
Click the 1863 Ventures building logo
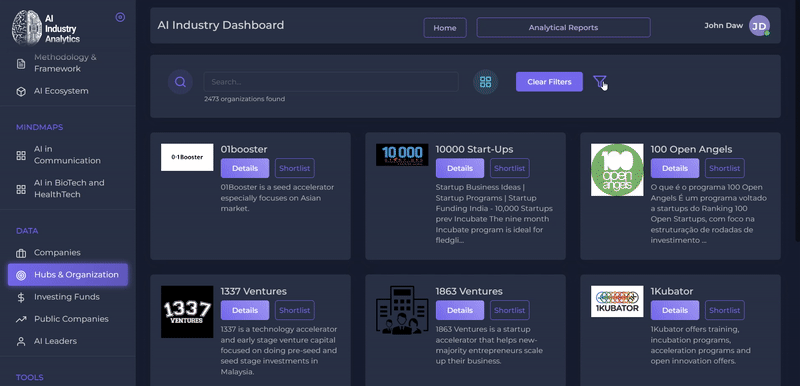click(402, 310)
